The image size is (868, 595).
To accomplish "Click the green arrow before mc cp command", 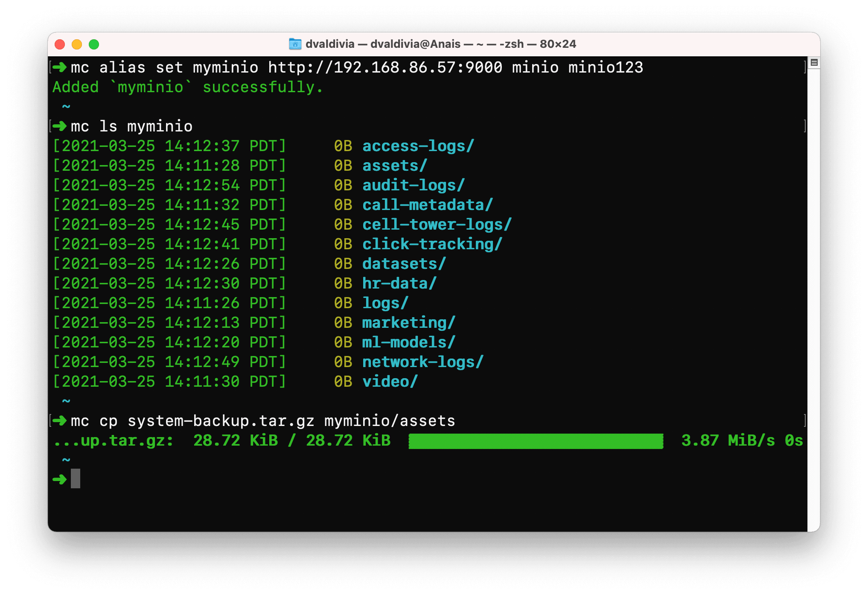I will [x=60, y=421].
